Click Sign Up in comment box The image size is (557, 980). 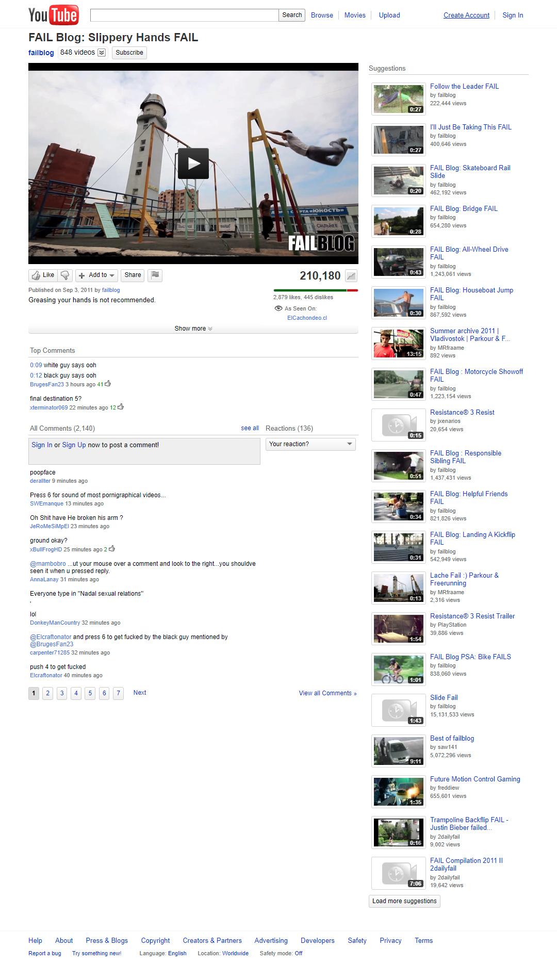[74, 445]
